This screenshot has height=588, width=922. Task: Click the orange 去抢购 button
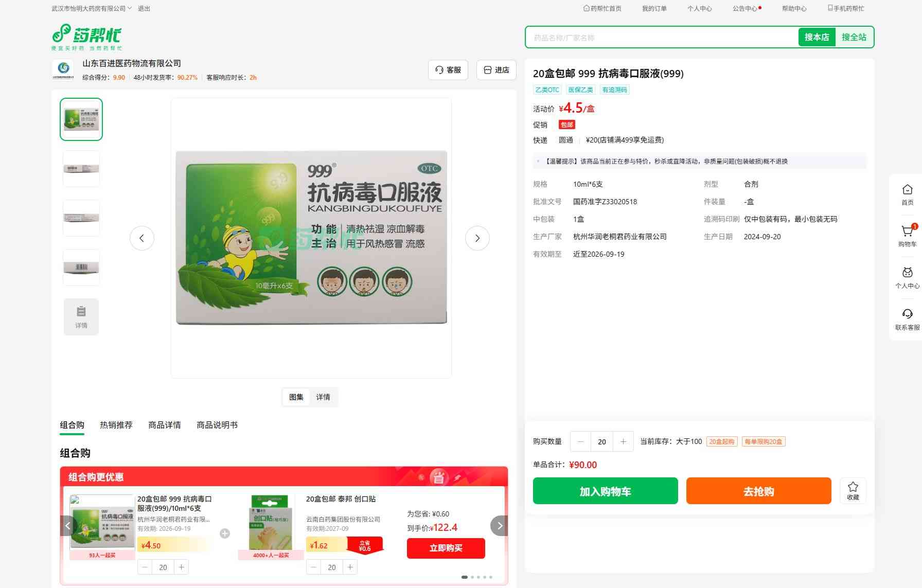click(758, 491)
